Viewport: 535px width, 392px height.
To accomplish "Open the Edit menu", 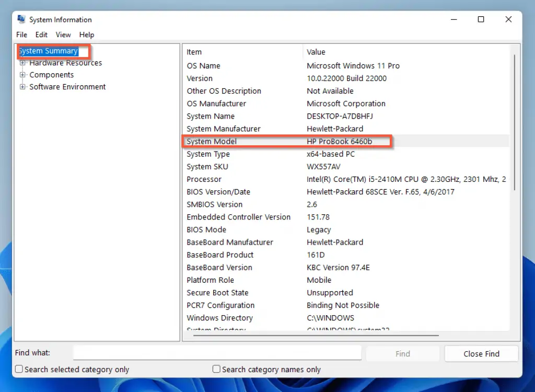I will [41, 34].
